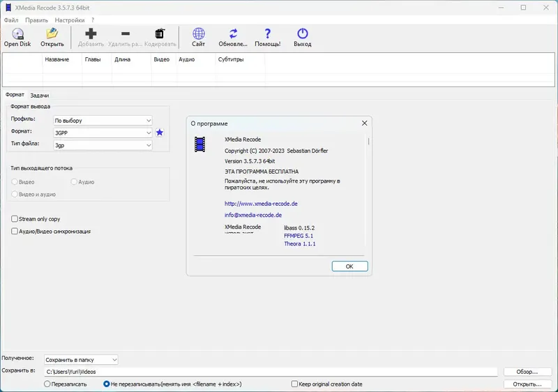Expand the Сохранить в папку dropdown

pos(81,360)
